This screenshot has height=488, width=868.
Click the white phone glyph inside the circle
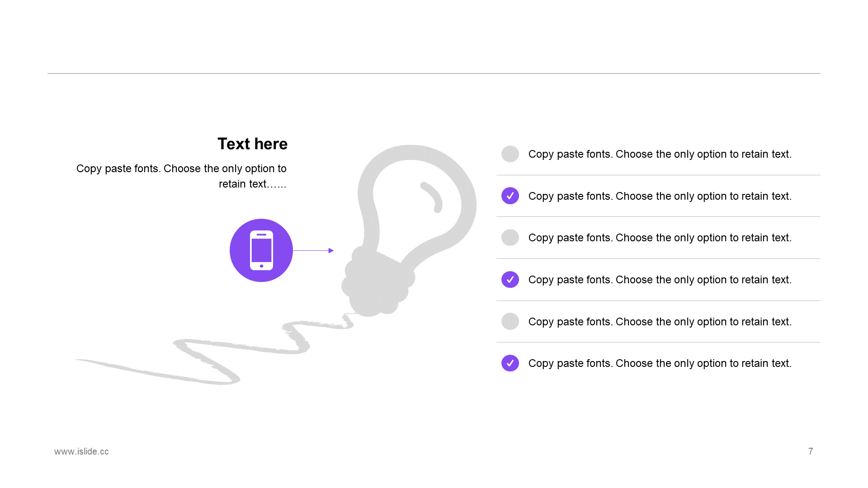click(261, 250)
